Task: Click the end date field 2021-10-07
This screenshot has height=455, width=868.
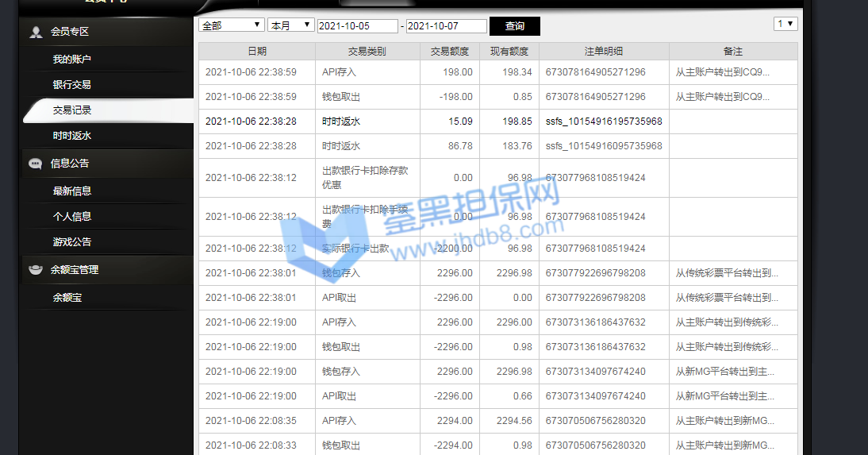Action: 446,26
